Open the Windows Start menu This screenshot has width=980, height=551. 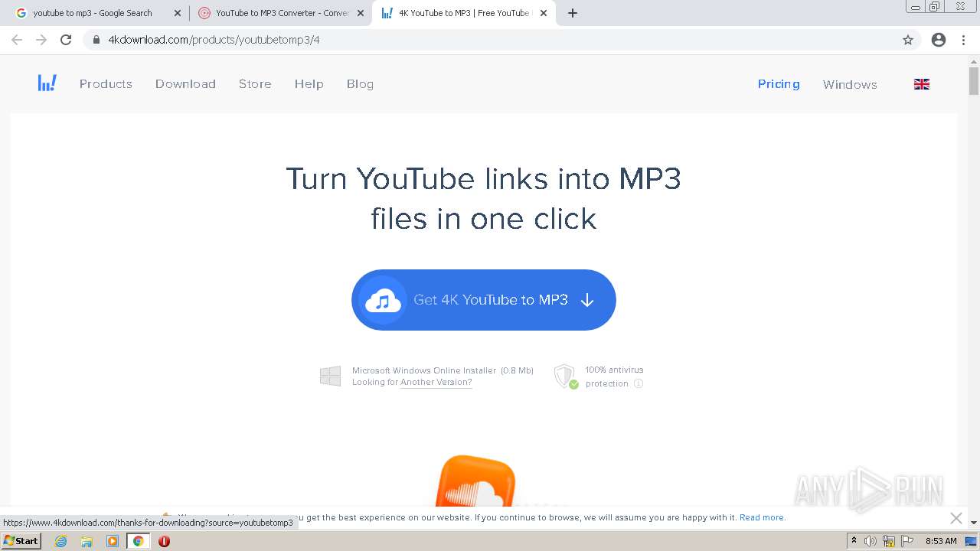tap(21, 541)
